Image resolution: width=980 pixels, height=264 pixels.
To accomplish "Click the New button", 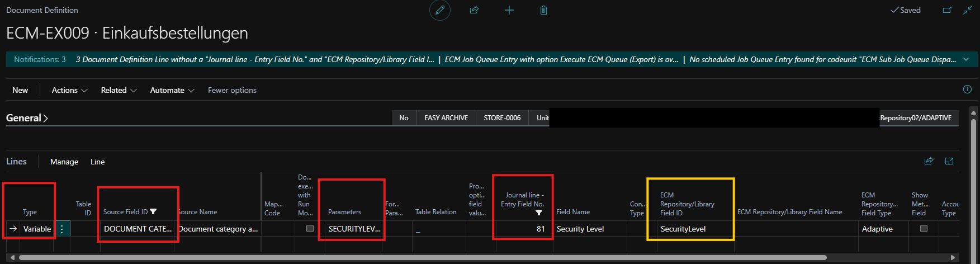I will pyautogui.click(x=20, y=90).
